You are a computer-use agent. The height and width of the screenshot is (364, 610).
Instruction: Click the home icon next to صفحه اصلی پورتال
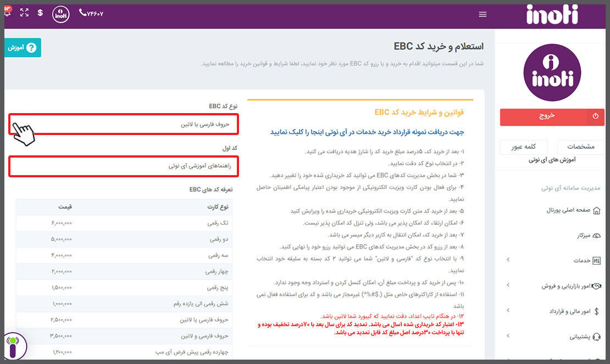[596, 211]
